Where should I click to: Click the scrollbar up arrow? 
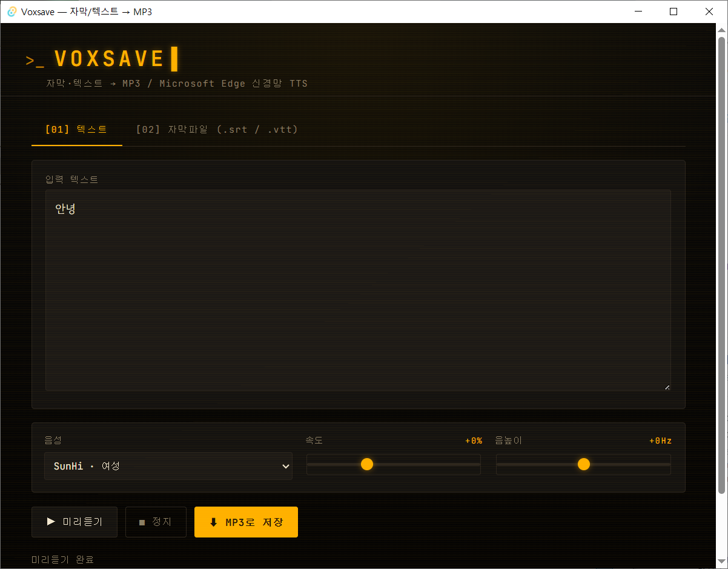721,29
